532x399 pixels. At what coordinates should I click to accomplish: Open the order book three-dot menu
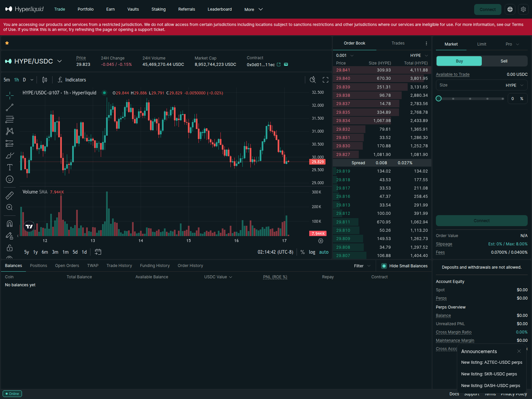click(426, 43)
